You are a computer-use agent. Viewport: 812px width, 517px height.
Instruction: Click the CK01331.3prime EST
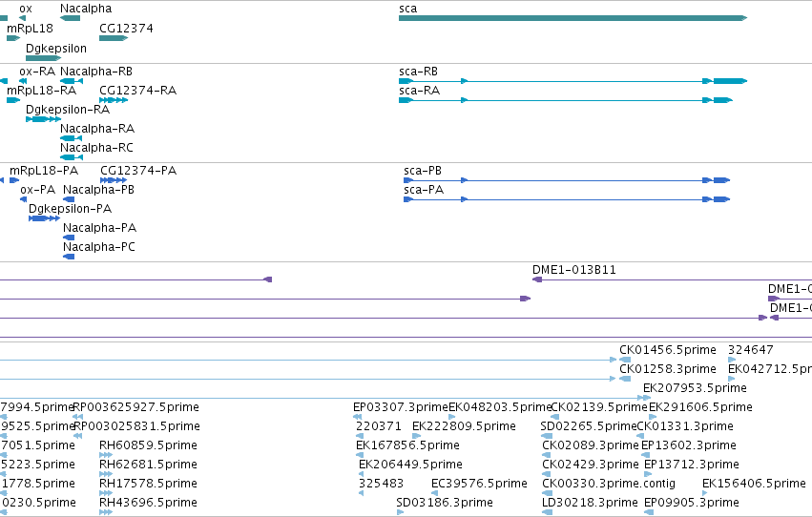click(640, 436)
